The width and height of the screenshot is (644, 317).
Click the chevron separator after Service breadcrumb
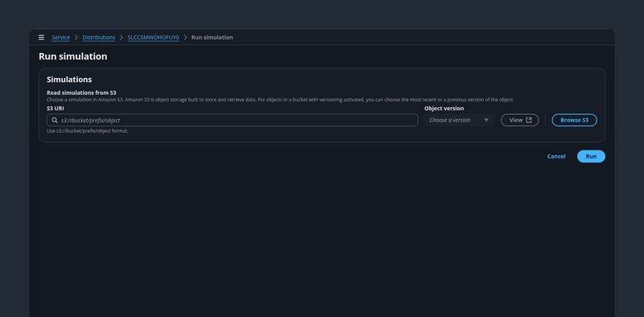76,37
